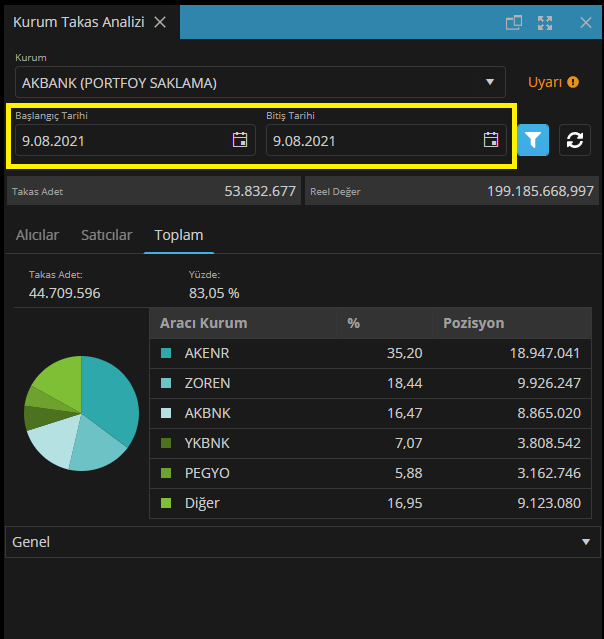Click the 35,20 percentage cell

pyautogui.click(x=405, y=353)
